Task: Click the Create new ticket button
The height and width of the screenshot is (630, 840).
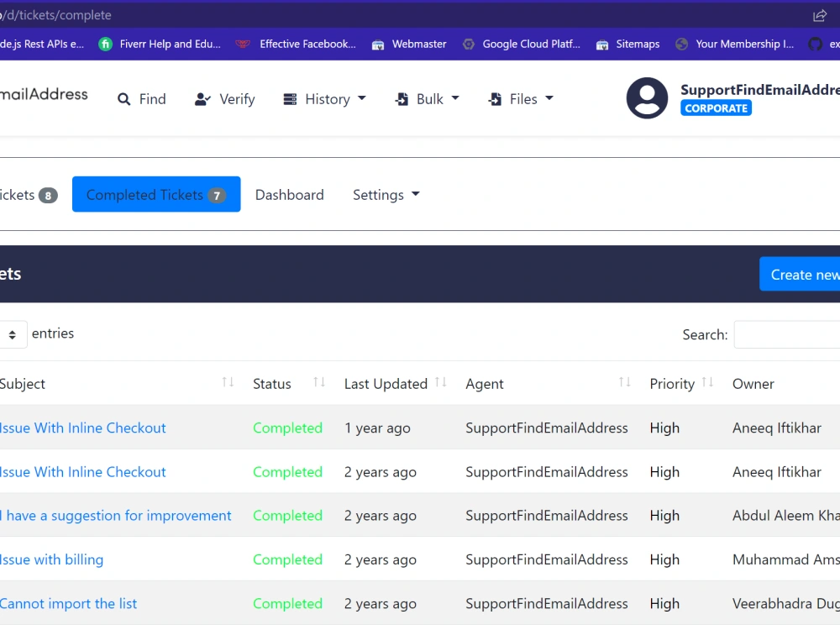Action: coord(800,275)
